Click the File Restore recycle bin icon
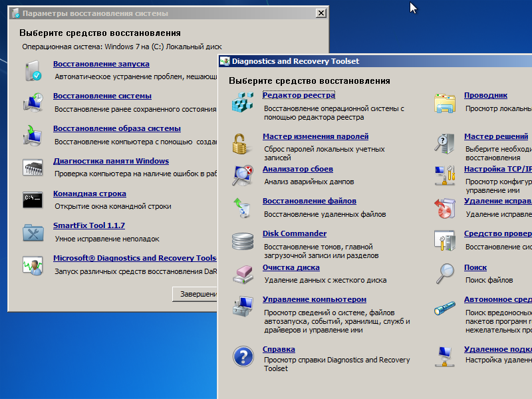Image resolution: width=532 pixels, height=399 pixels. point(243,207)
